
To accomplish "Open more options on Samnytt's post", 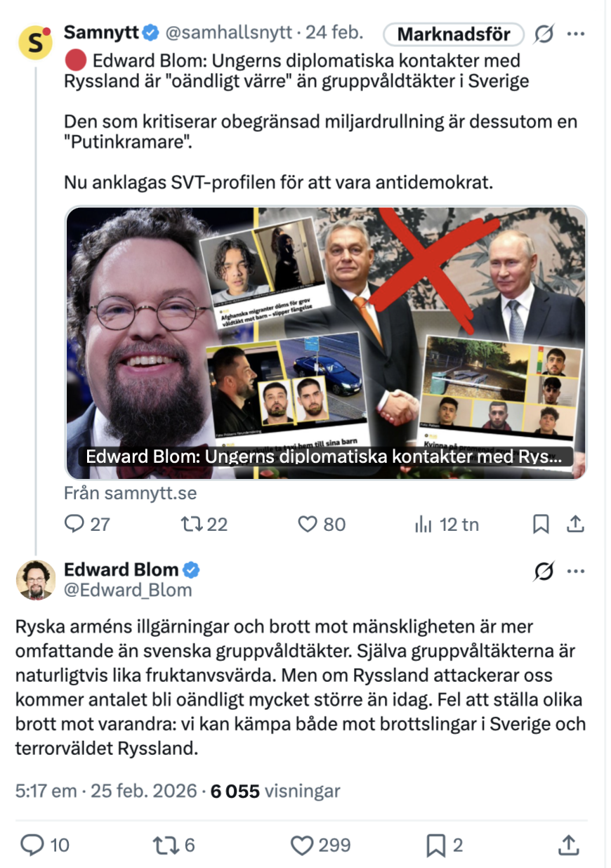I will [x=576, y=33].
